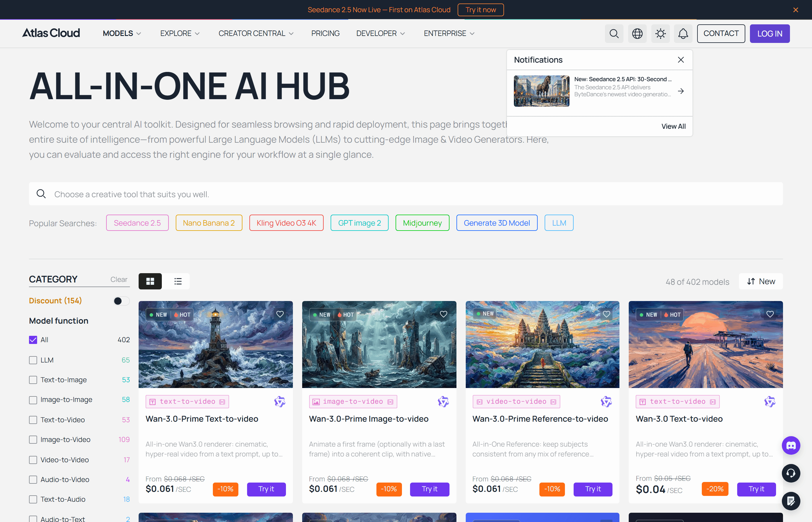Image resolution: width=812 pixels, height=522 pixels.
Task: Open the Seedance 2.5 notification thumbnail
Action: point(541,91)
